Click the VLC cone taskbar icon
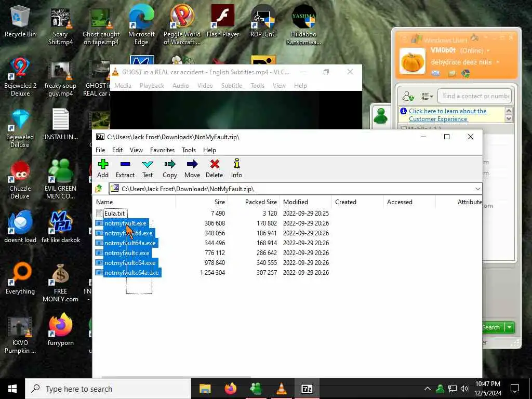532x399 pixels. 281,389
